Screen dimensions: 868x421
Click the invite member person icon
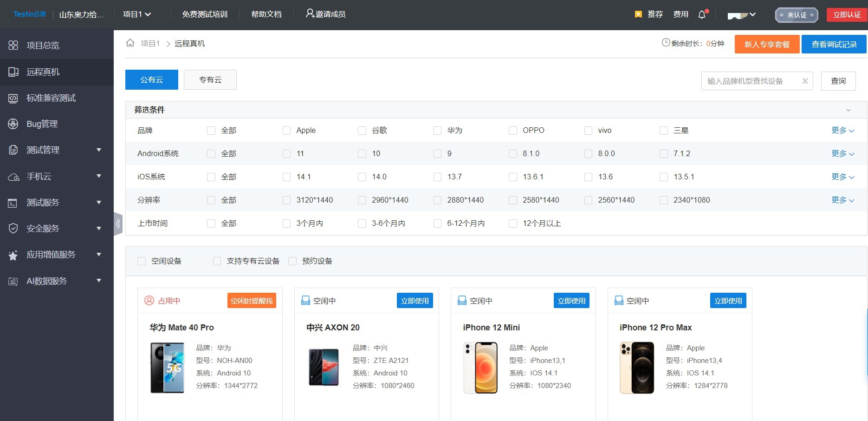click(x=310, y=13)
